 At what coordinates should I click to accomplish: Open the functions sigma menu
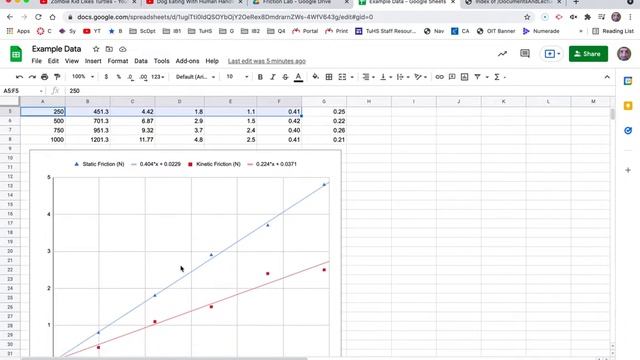(x=500, y=77)
